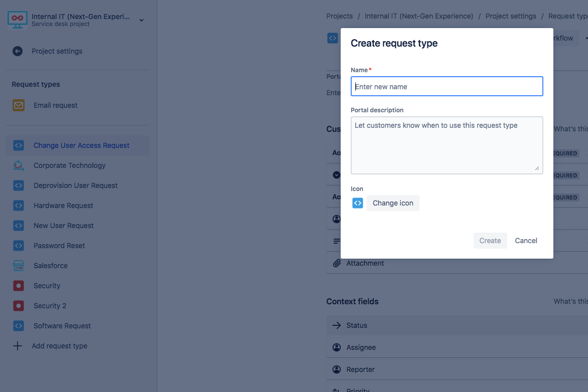Click the plus icon for Add request type
This screenshot has width=588, height=392.
coord(17,346)
